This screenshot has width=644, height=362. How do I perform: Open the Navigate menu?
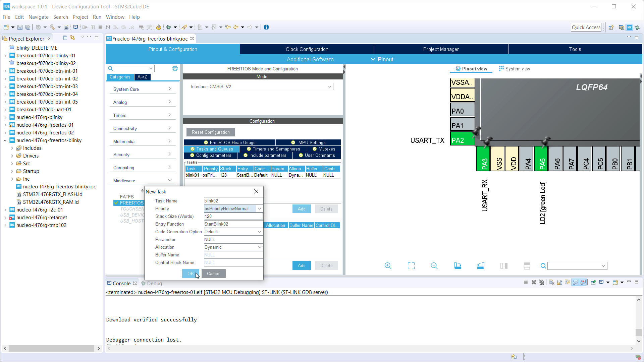click(38, 17)
